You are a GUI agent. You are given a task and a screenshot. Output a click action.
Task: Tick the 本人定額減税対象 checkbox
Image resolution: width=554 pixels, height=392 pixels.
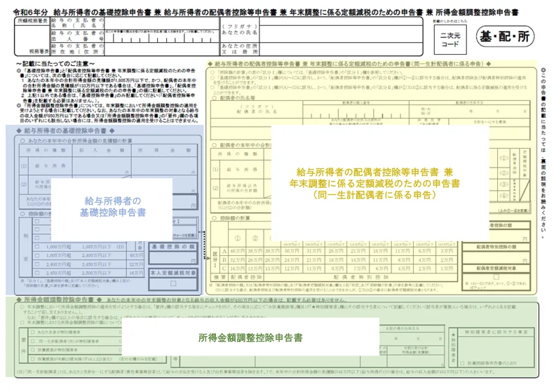click(x=173, y=283)
